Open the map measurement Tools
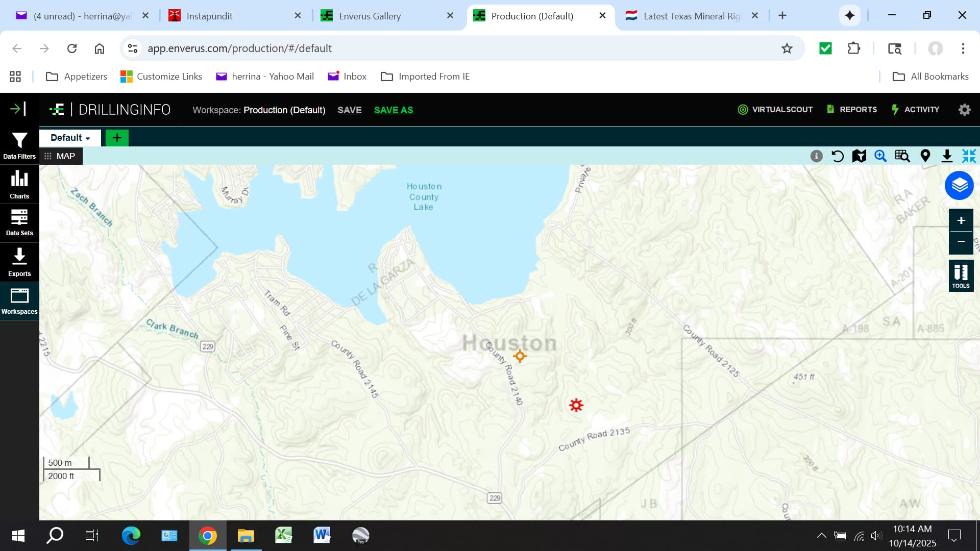This screenshot has width=980, height=551. pos(961,275)
